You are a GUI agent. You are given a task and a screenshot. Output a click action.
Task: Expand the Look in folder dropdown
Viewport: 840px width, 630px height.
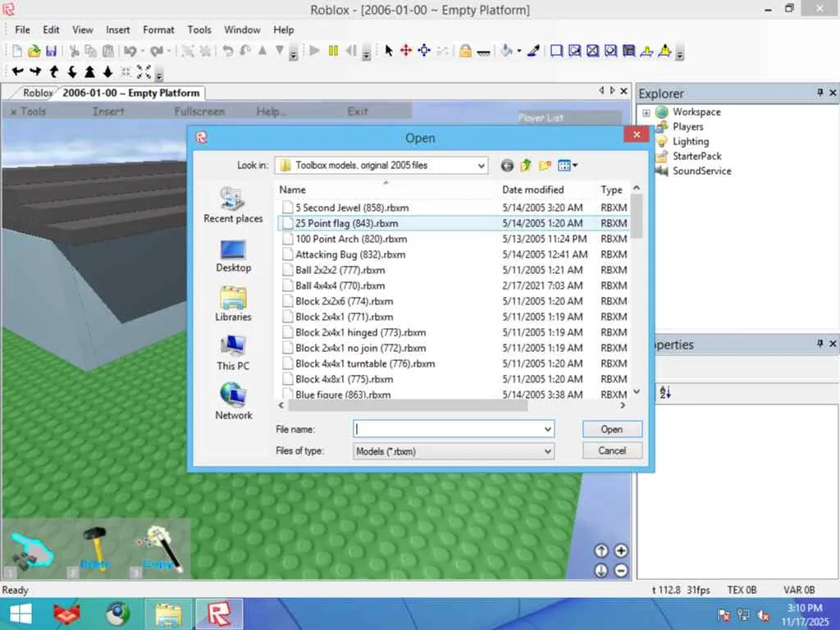481,166
